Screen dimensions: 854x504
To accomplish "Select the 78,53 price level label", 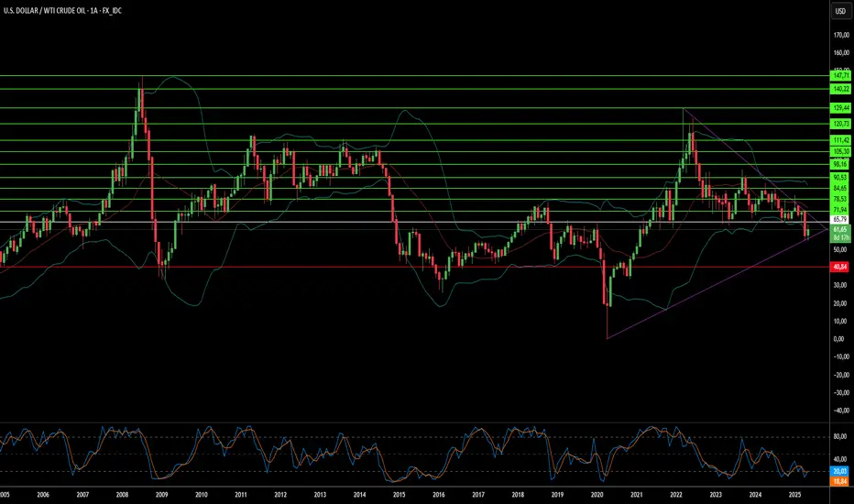I will coord(840,199).
